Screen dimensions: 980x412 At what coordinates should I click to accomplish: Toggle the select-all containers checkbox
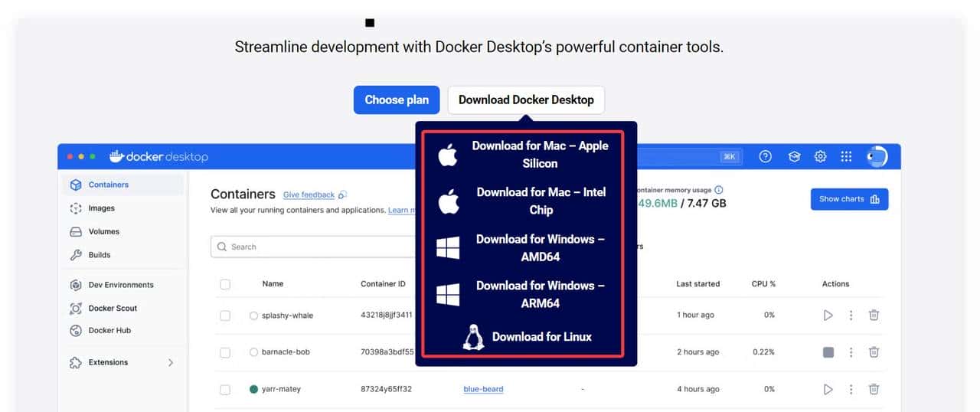point(225,284)
